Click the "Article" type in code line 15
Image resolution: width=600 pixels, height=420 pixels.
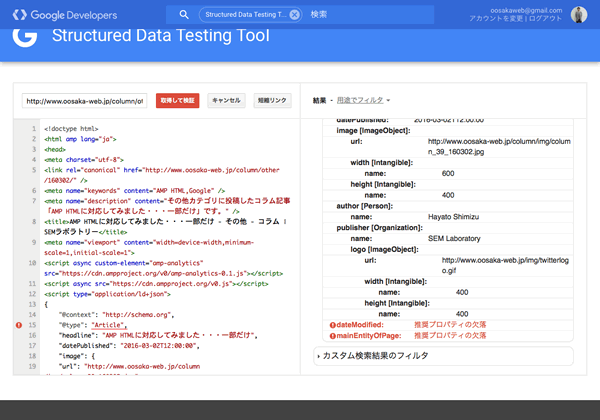click(x=109, y=325)
